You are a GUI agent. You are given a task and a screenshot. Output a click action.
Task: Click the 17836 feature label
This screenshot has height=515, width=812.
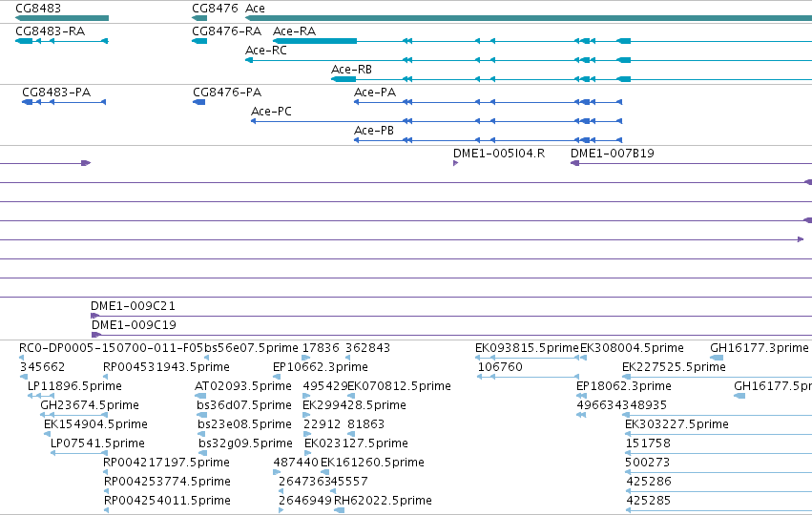321,348
